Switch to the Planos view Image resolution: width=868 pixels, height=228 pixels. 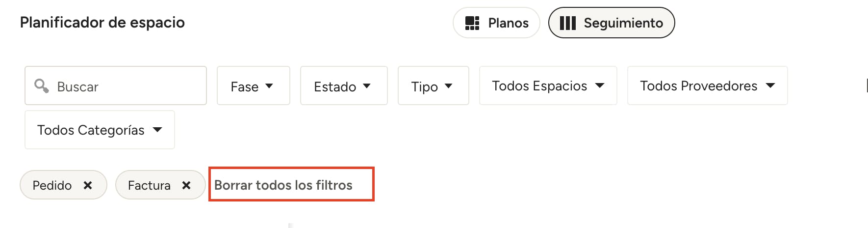coord(496,23)
